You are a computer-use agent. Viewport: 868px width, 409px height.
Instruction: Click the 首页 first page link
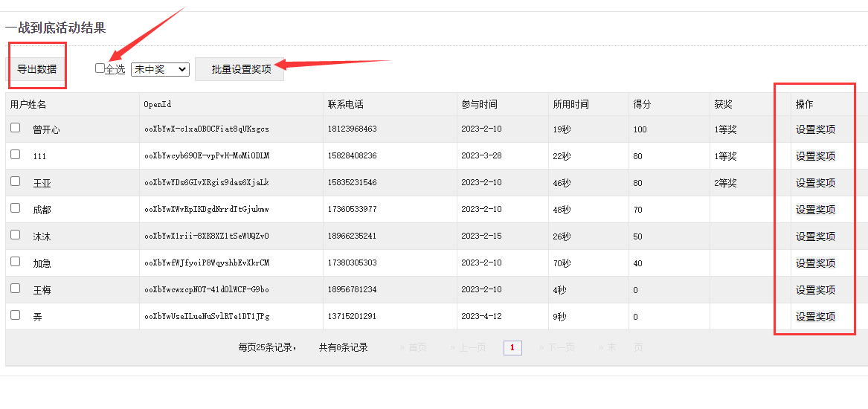tap(414, 347)
